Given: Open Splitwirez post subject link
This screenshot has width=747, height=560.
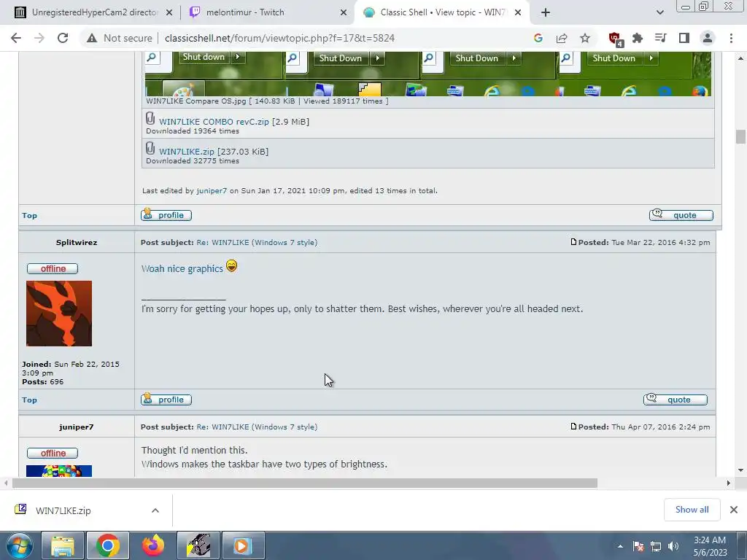Looking at the screenshot, I should pyautogui.click(x=257, y=242).
